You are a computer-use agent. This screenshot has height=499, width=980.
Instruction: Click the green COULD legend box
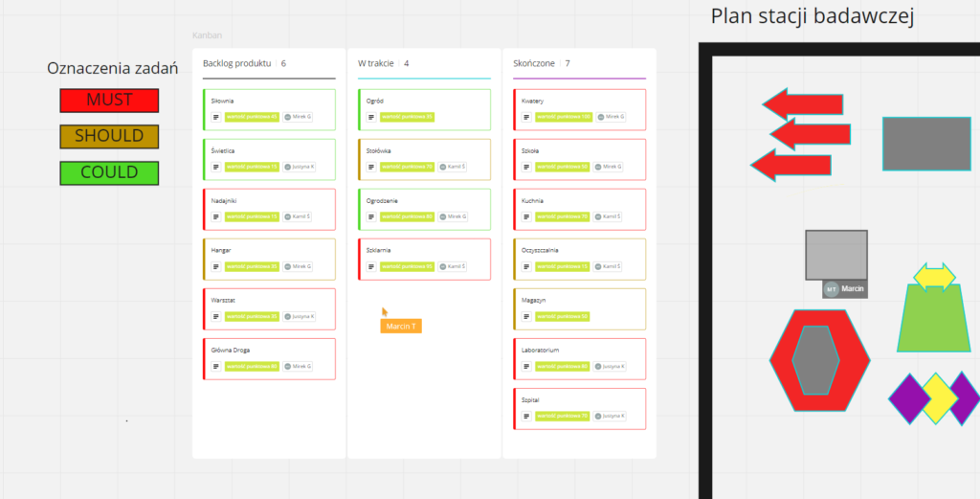point(109,173)
